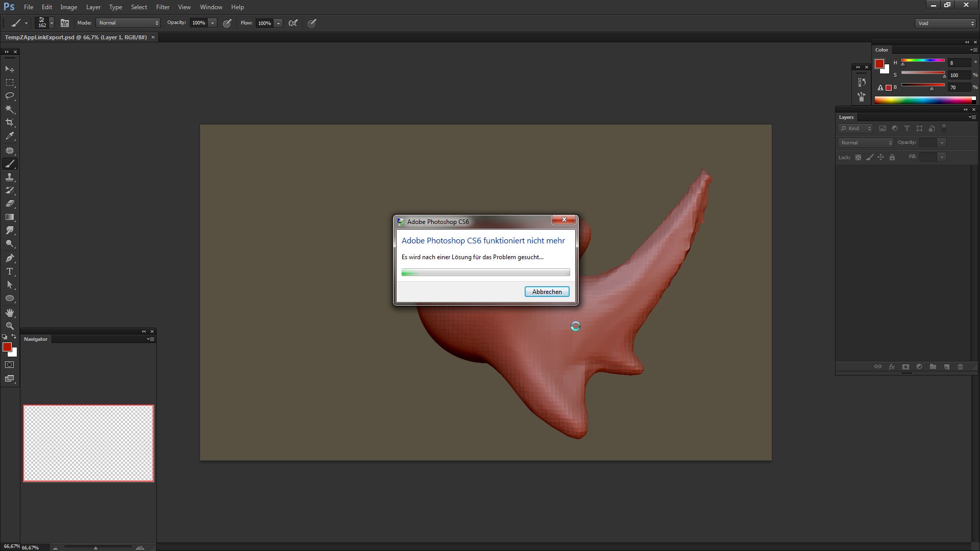Select the Zoom tool
The image size is (980, 551).
pyautogui.click(x=10, y=326)
